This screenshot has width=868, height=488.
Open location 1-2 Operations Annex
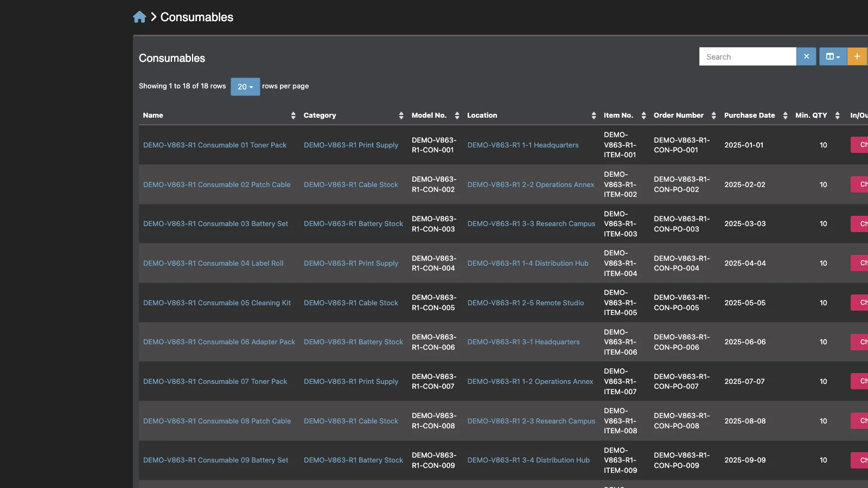530,381
